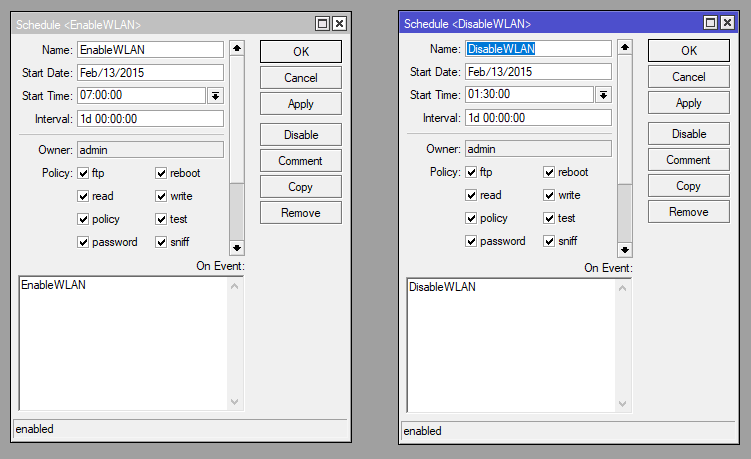
Task: Click Disable button in the DisableWLAN schedule window
Action: (689, 134)
